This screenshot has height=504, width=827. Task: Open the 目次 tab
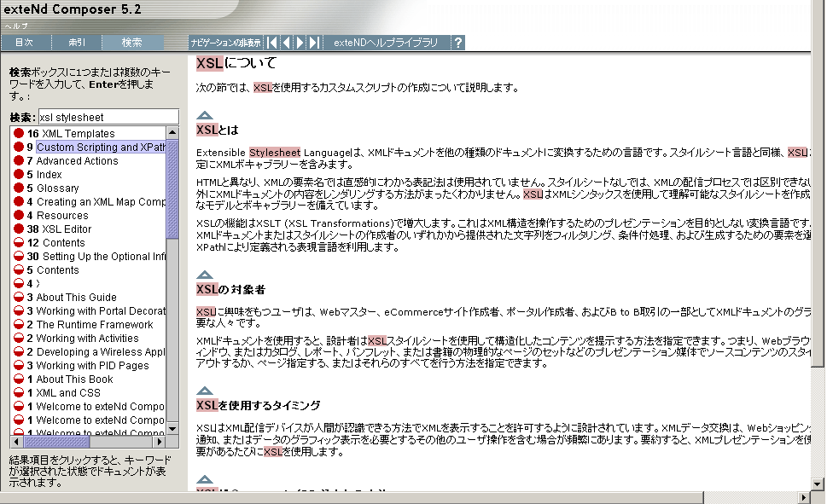tap(24, 43)
